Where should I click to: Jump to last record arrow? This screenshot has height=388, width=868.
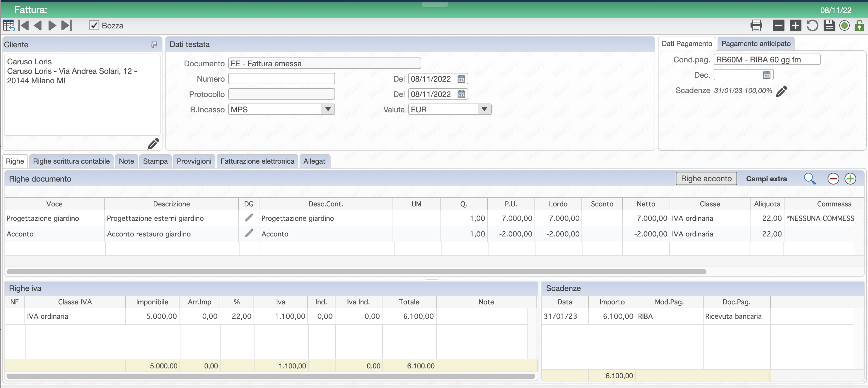point(67,26)
